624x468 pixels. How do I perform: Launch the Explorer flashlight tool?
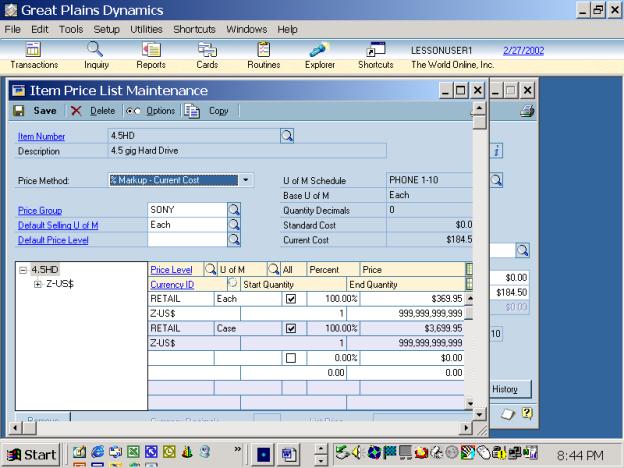tap(320, 56)
